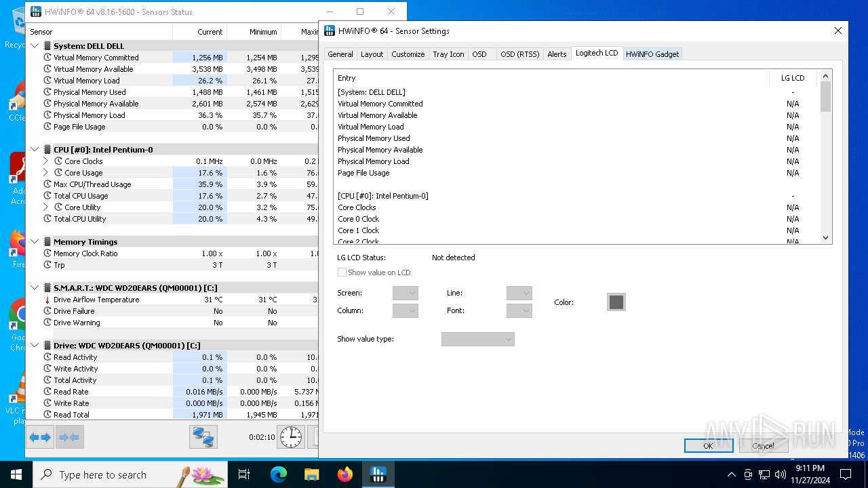The height and width of the screenshot is (488, 868).
Task: Expand the Core Clocks row
Action: click(x=46, y=161)
